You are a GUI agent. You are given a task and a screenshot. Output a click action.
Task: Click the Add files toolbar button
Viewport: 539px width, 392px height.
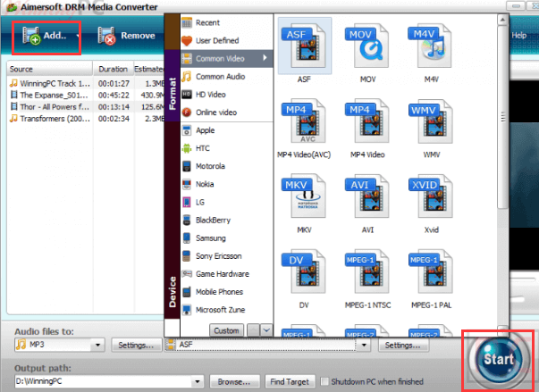pyautogui.click(x=44, y=37)
